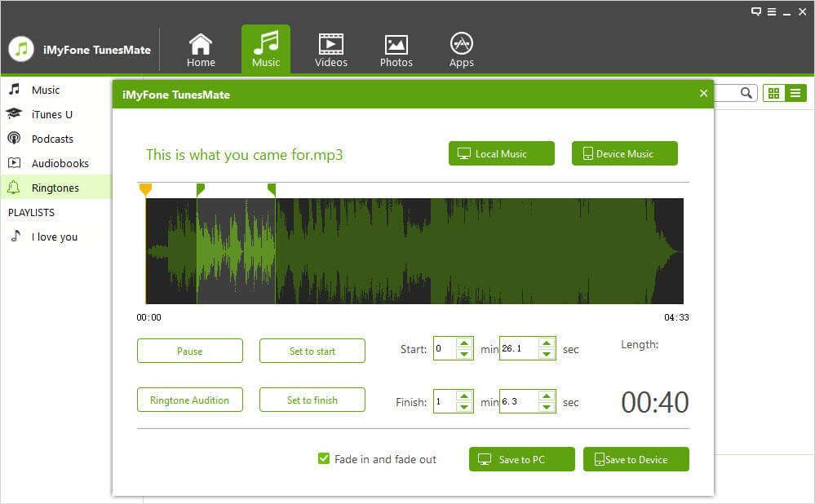Open the Videos tab
Viewport: 815px width, 504px height.
[x=330, y=50]
